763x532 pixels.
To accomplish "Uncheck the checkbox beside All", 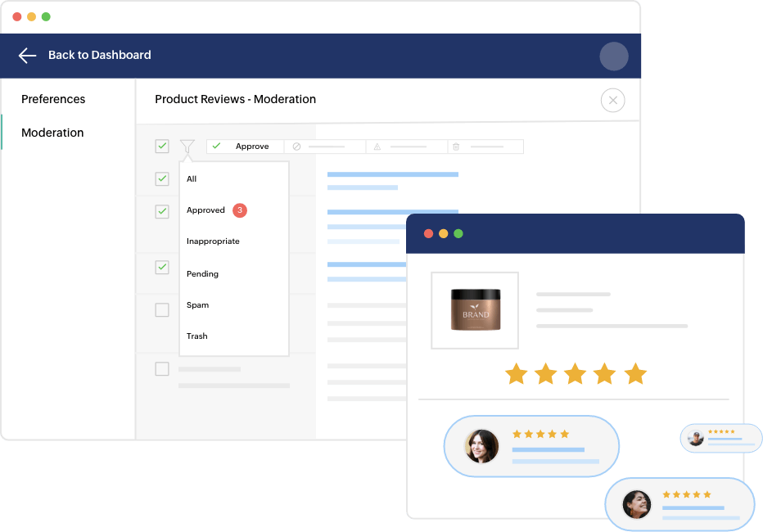I will tap(162, 178).
